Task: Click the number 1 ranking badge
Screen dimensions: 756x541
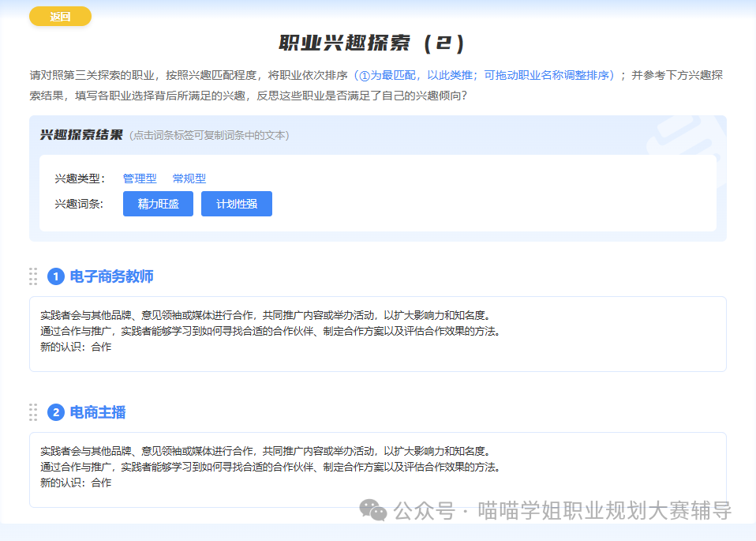Action: (x=55, y=276)
